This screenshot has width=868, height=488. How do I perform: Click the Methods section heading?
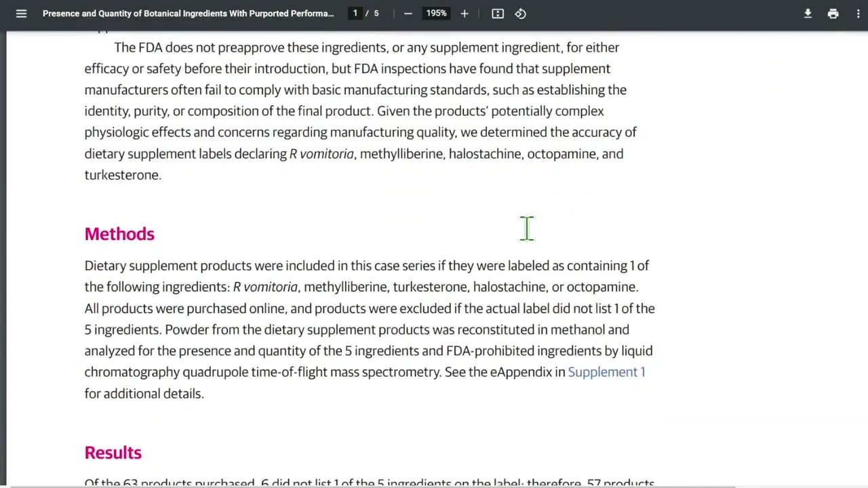click(x=119, y=234)
